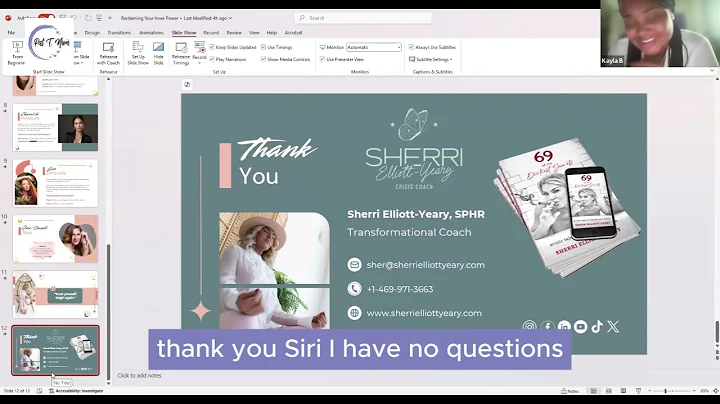Viewport: 720px width, 404px height.
Task: Click the email envelope icon on slide
Action: (354, 265)
